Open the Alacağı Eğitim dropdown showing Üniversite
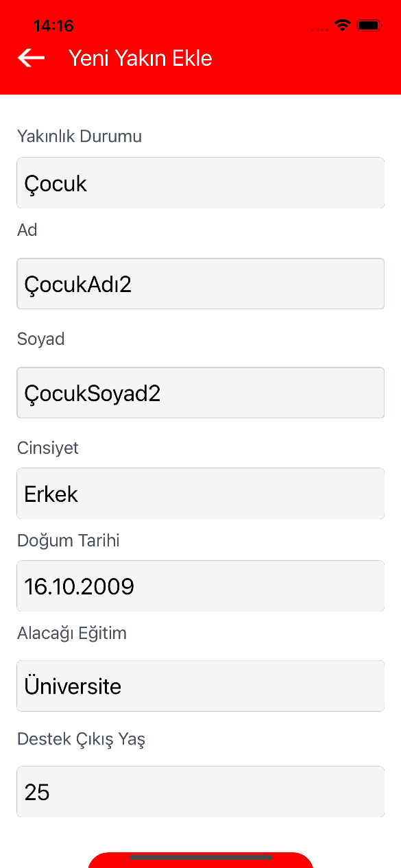The height and width of the screenshot is (868, 401). click(200, 686)
